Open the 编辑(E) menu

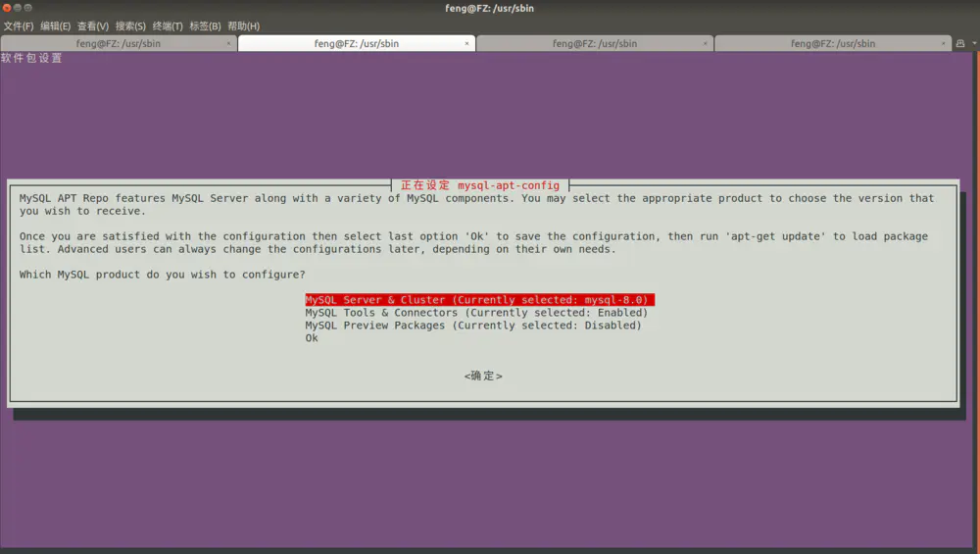(x=55, y=25)
